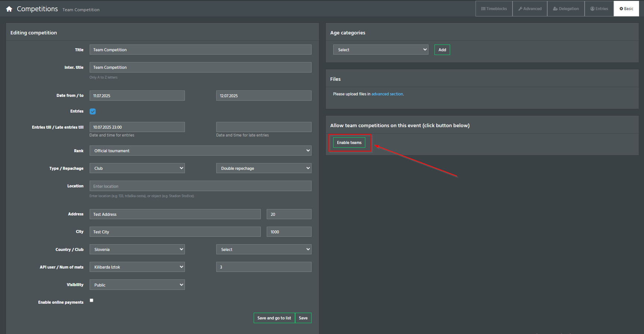Screen dimensions: 644x334
Task: Open the Club Select dropdown
Action: [264, 249]
